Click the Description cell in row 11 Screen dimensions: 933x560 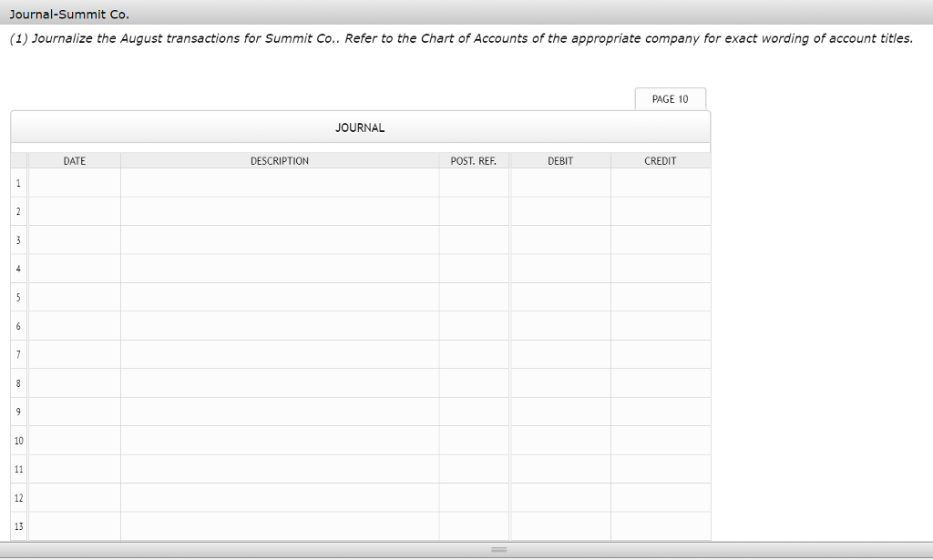(x=280, y=469)
